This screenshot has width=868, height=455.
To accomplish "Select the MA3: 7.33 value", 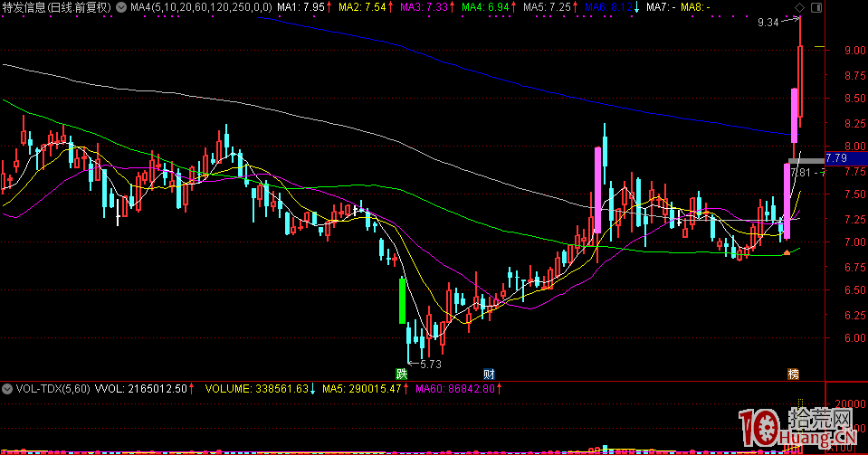I will tap(424, 7).
